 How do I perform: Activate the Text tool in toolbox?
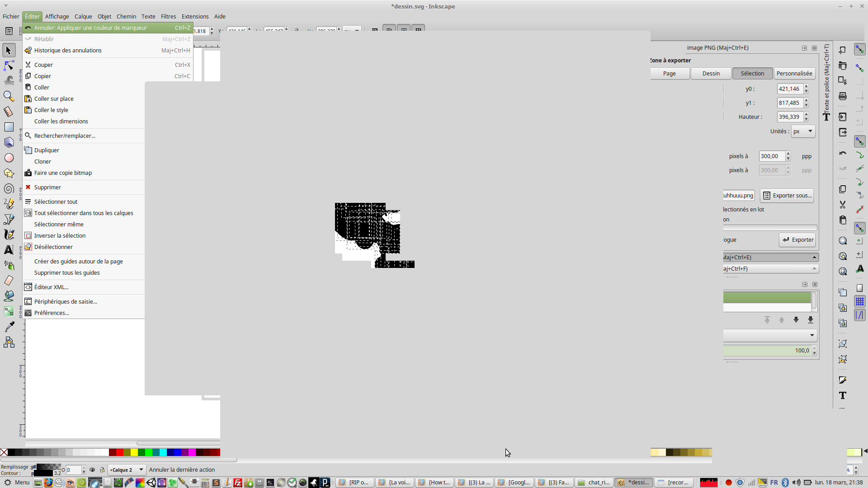[x=9, y=250]
